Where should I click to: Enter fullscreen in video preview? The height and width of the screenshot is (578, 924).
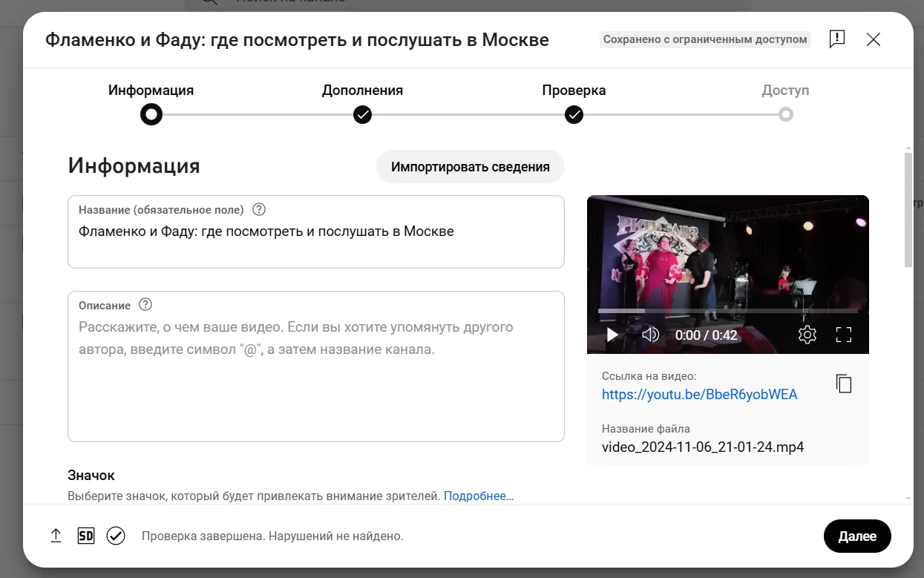point(844,335)
